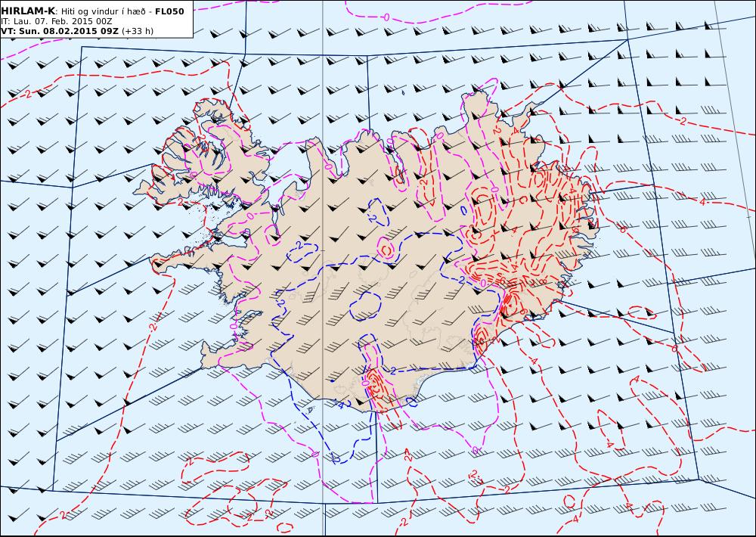Click the HIRLAM-K model title text
The image size is (756, 537).
28,11
